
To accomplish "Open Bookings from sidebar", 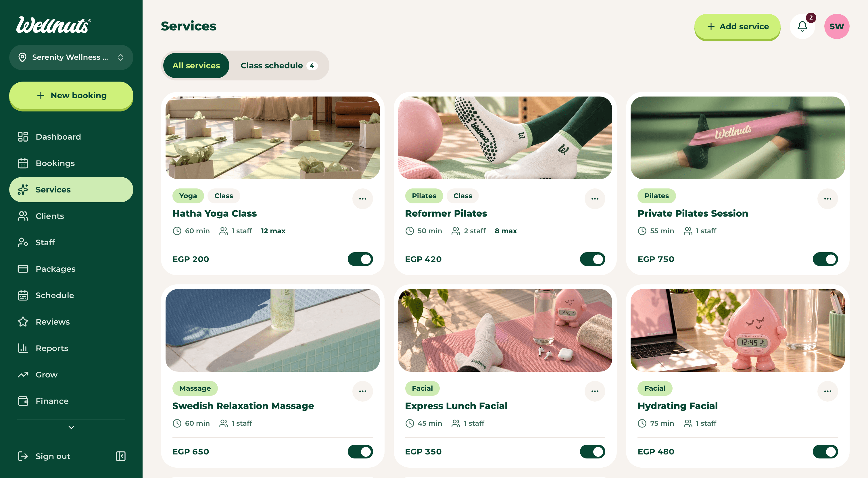I will (x=71, y=163).
